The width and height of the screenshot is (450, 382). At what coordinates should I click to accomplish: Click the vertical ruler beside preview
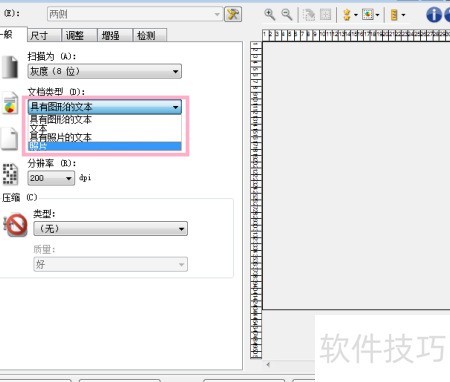pos(256,200)
